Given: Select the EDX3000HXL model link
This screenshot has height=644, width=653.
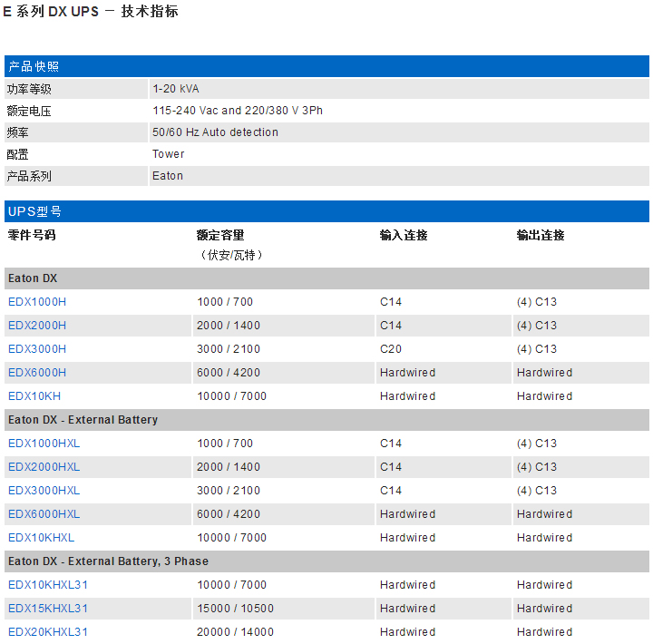Looking at the screenshot, I should point(44,491).
